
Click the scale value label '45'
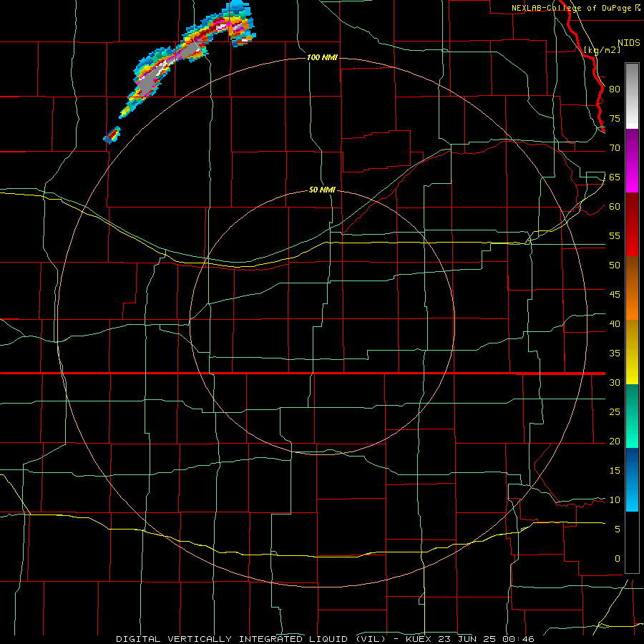615,295
